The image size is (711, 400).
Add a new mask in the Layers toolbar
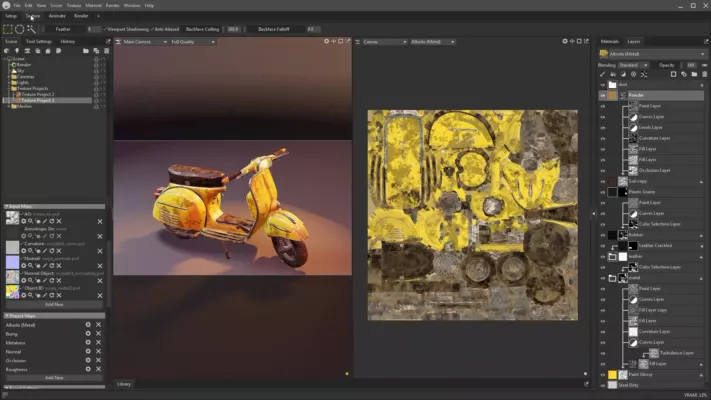pos(673,74)
